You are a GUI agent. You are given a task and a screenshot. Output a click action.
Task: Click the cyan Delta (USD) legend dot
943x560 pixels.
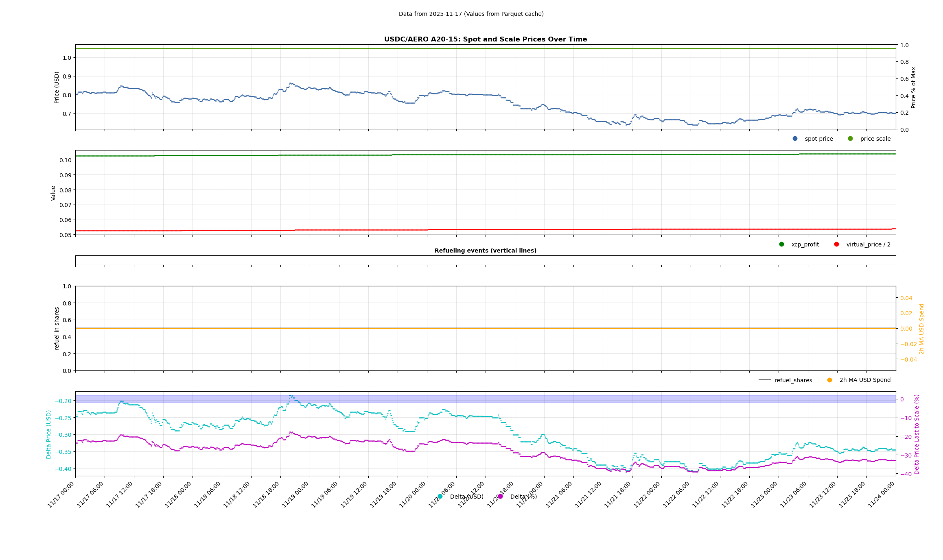click(x=440, y=497)
